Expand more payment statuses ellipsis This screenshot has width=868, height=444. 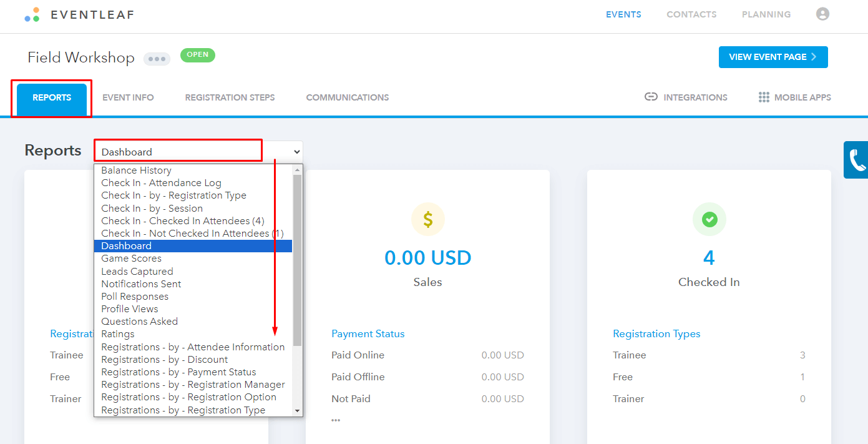336,420
